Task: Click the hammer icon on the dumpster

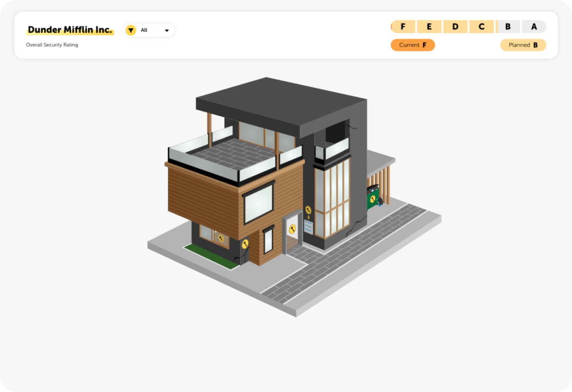Action: pyautogui.click(x=373, y=199)
